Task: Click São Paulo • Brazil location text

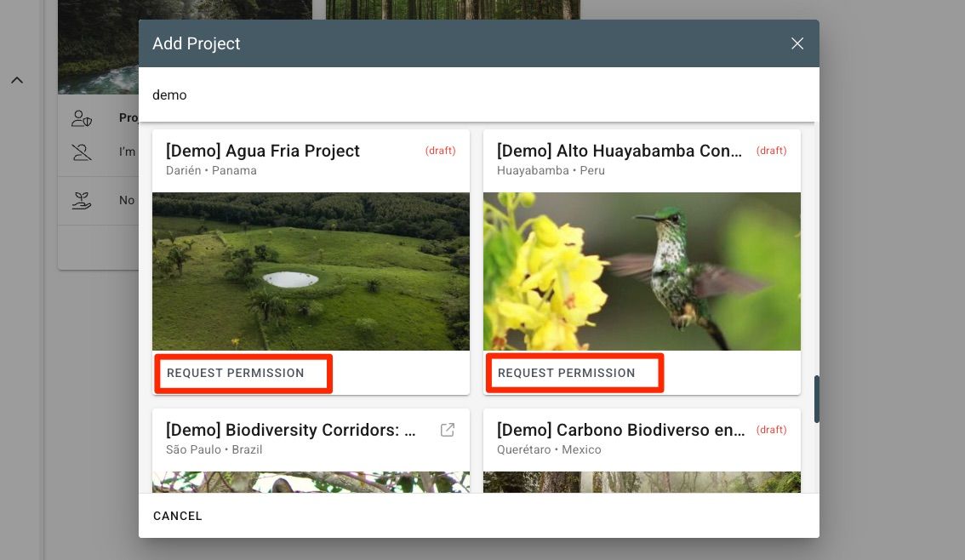Action: [214, 450]
